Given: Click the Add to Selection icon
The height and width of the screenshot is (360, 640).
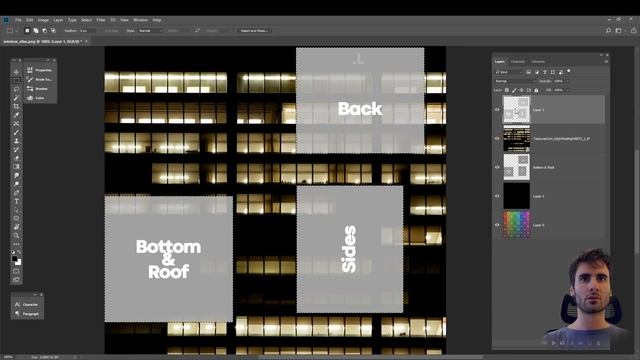Looking at the screenshot, I should (x=36, y=31).
